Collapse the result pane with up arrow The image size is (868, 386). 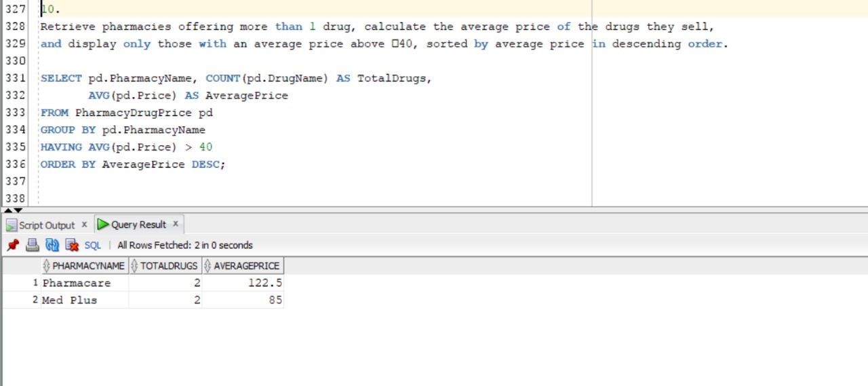[7, 210]
